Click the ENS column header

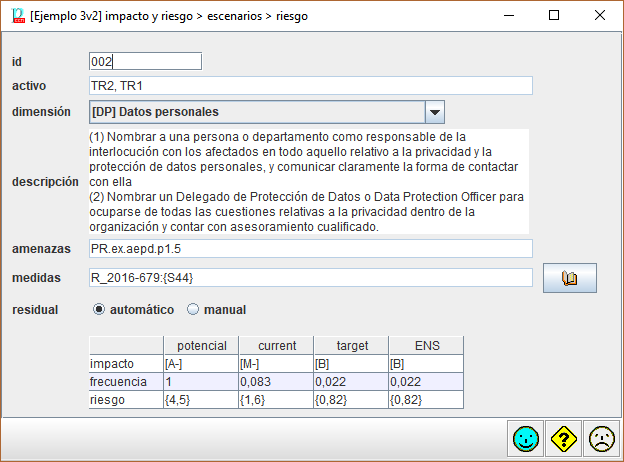426,346
